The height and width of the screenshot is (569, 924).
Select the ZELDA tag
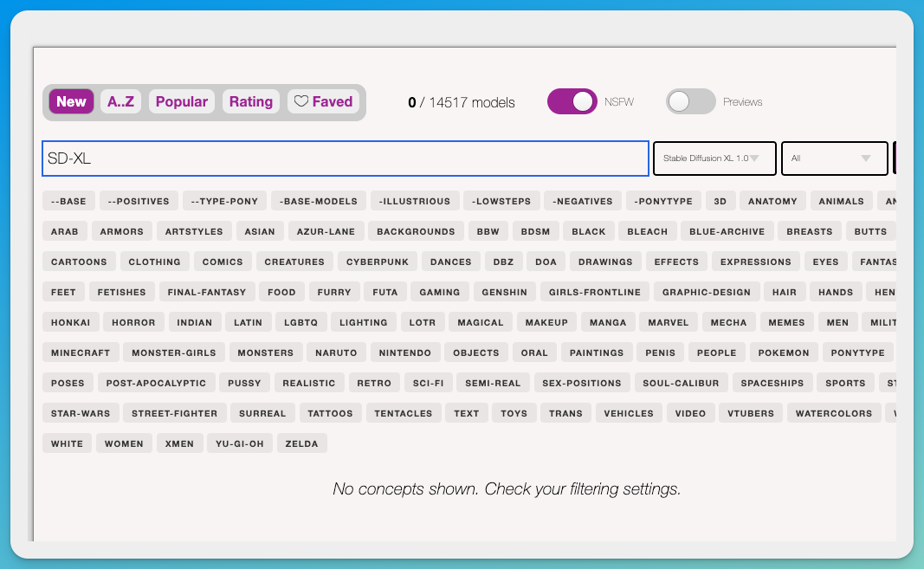(x=301, y=443)
